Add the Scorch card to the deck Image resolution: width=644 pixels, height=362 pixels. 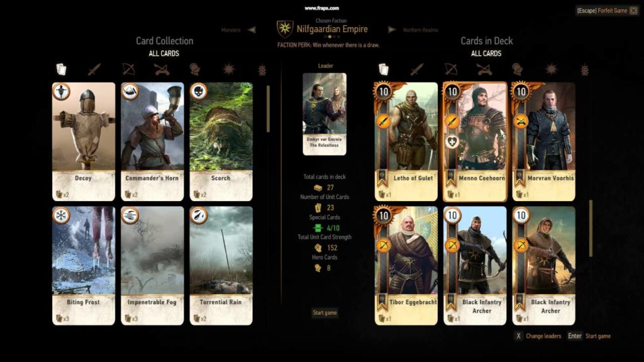coord(221,141)
